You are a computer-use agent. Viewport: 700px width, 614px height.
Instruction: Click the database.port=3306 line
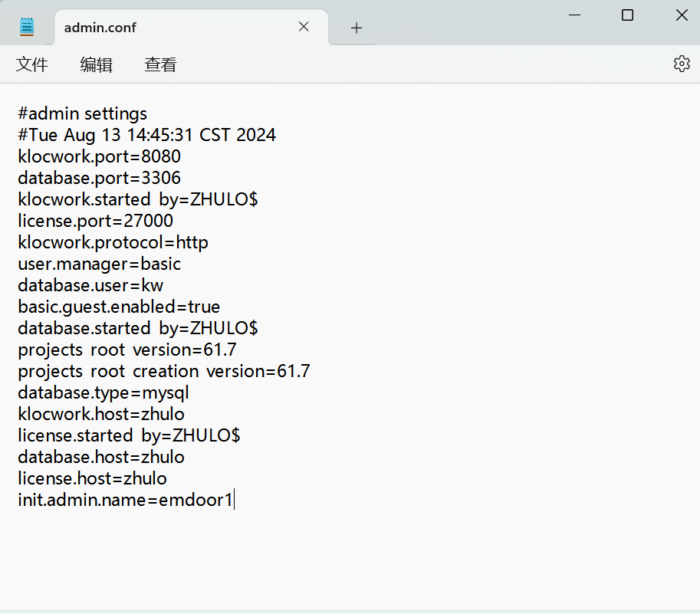point(100,179)
